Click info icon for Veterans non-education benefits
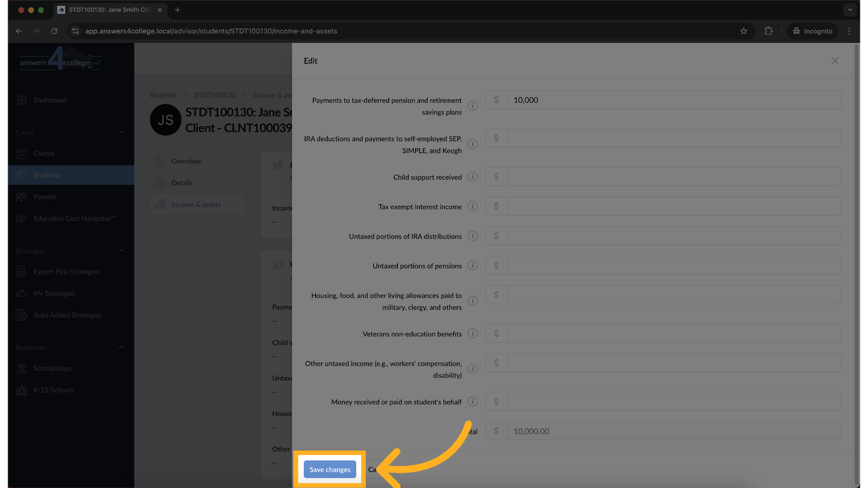Image resolution: width=868 pixels, height=488 pixels. pos(472,333)
